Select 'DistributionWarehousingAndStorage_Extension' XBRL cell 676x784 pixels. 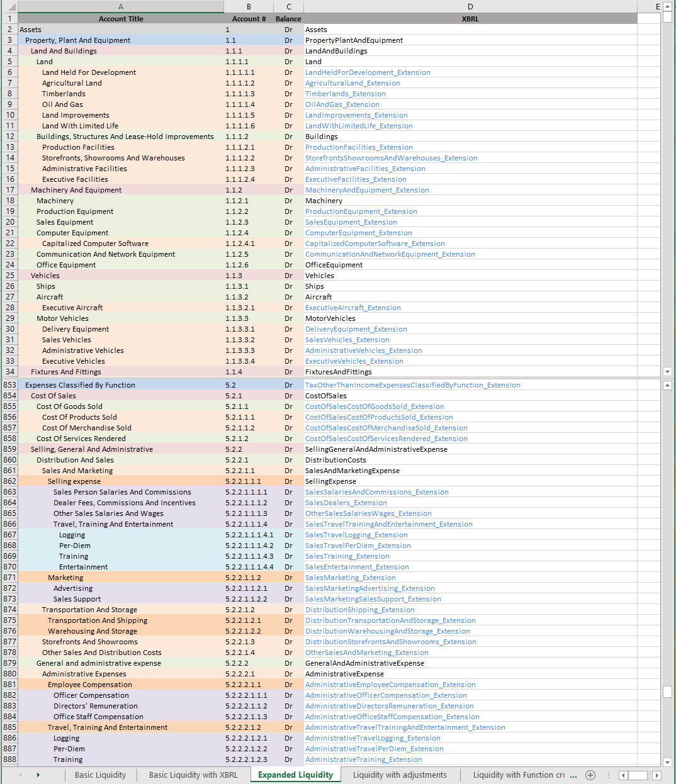(x=470, y=631)
